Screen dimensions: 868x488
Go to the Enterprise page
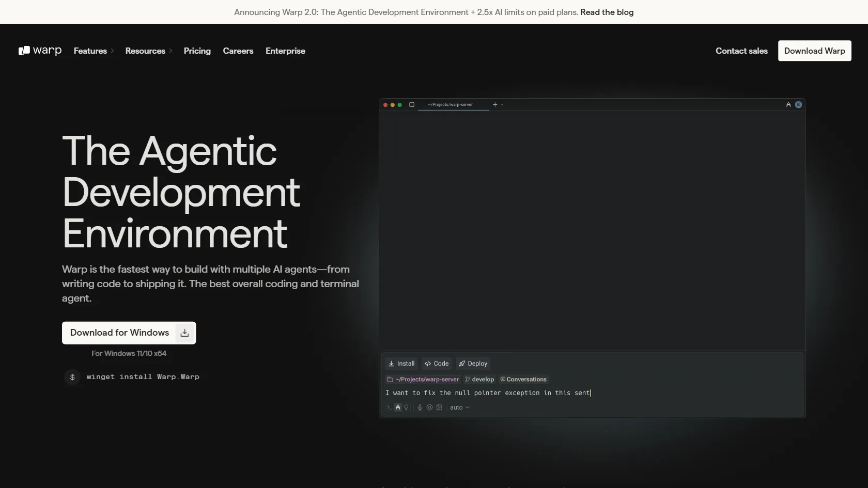coord(285,51)
